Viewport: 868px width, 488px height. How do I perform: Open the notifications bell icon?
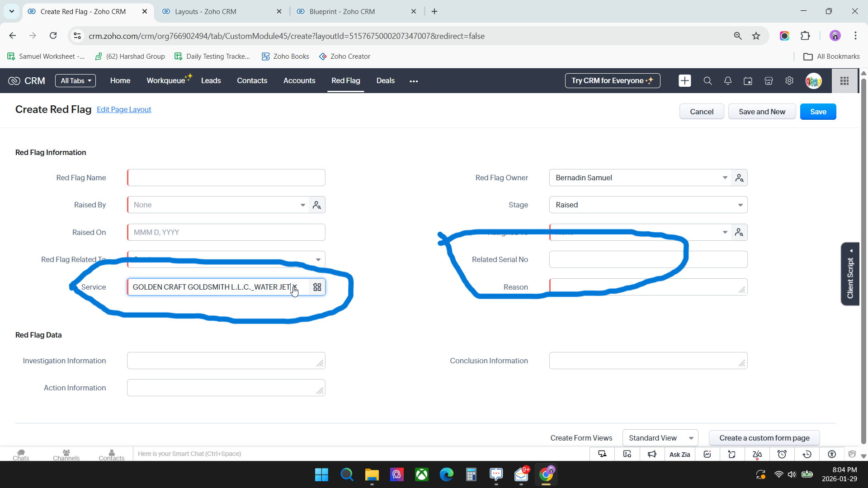[x=728, y=81]
